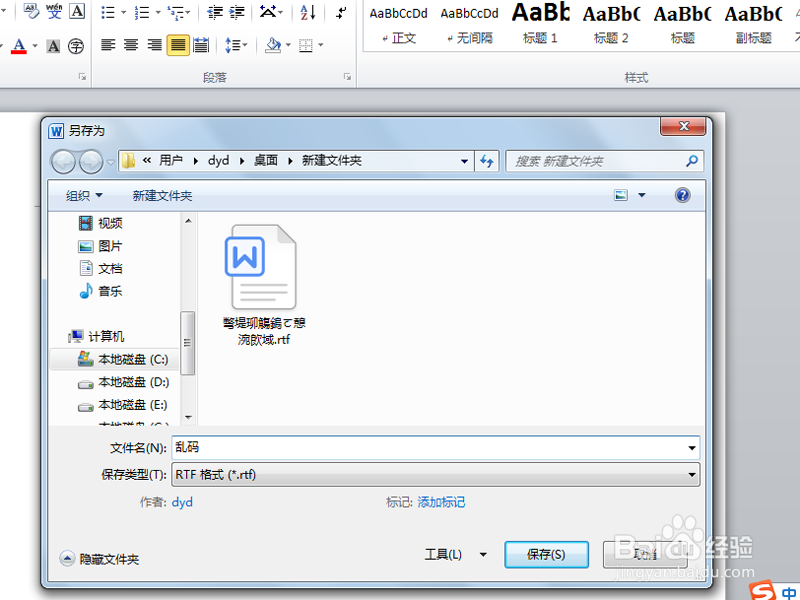Click the 保存(S) button
The image size is (800, 600).
(x=546, y=555)
